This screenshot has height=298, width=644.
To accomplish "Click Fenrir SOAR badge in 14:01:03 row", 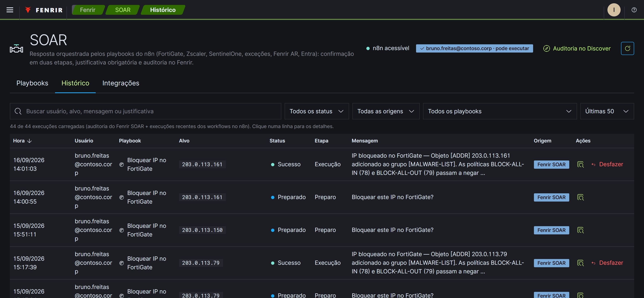I will tap(551, 164).
